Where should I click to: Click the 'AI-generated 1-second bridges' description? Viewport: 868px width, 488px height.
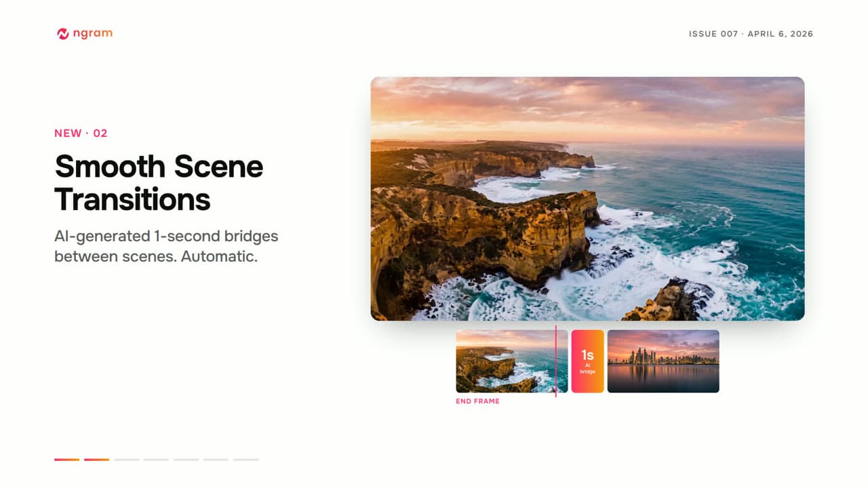(x=166, y=247)
